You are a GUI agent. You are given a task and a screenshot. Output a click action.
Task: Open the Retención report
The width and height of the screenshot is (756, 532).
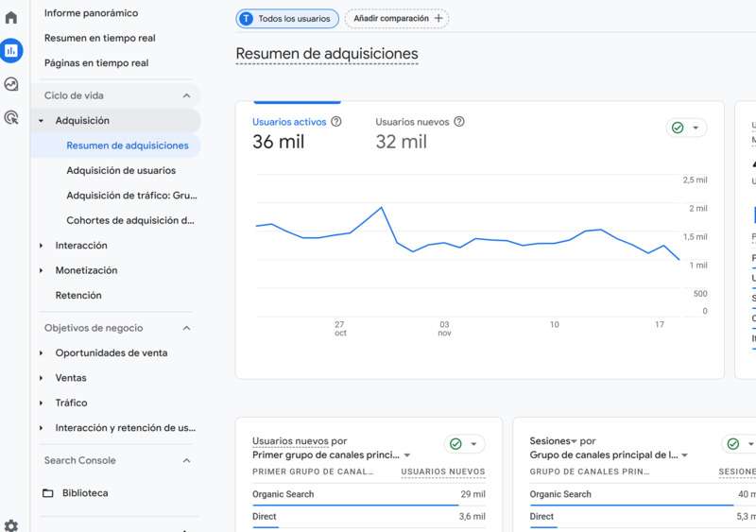tap(78, 295)
